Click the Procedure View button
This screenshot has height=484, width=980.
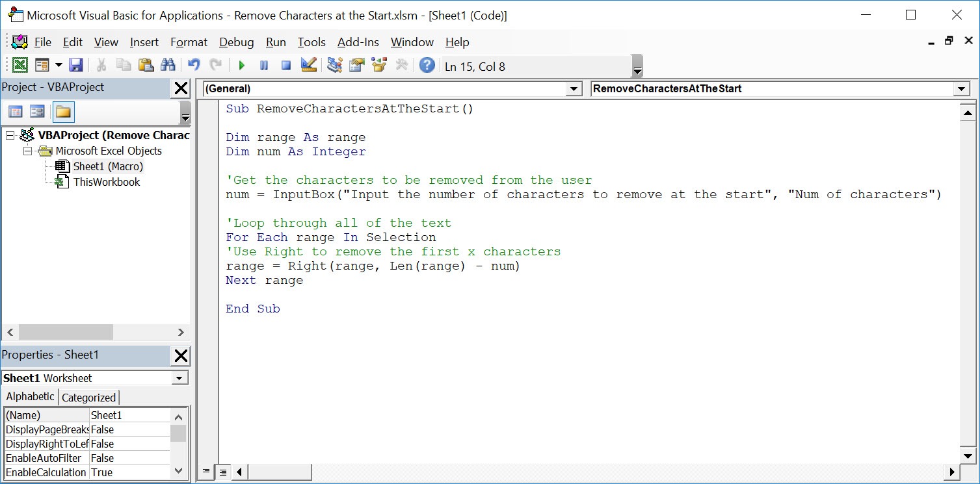click(x=206, y=472)
